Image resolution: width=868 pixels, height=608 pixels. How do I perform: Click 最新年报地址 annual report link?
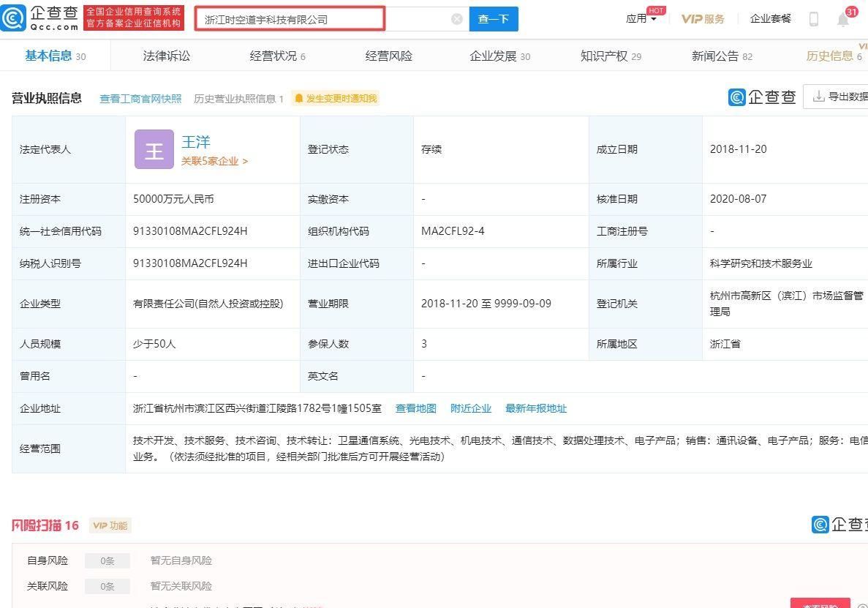pos(536,408)
